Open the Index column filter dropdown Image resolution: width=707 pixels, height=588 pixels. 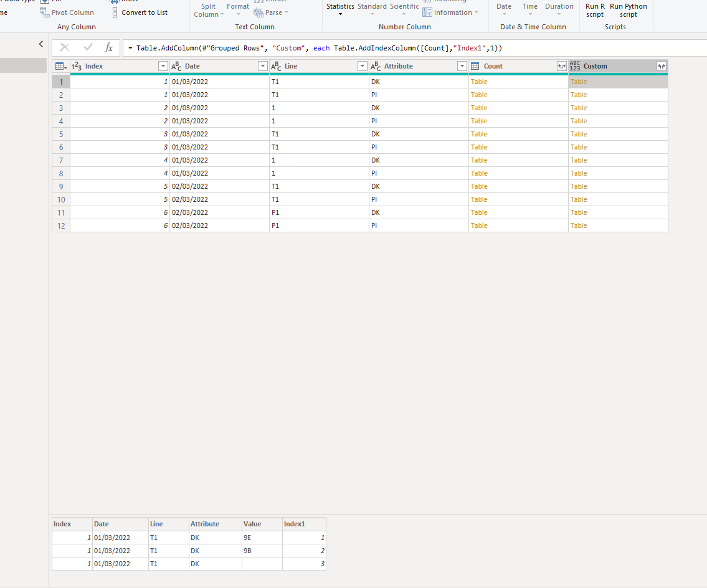(163, 66)
